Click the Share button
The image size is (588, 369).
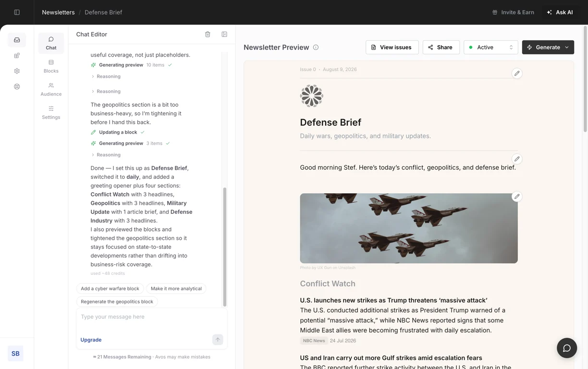pyautogui.click(x=441, y=47)
